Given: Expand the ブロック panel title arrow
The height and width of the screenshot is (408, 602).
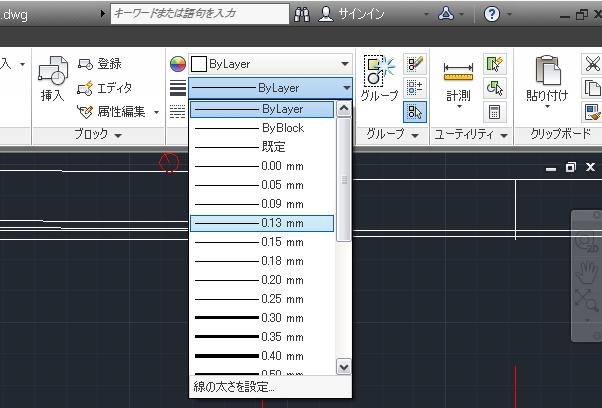Looking at the screenshot, I should pyautogui.click(x=118, y=135).
